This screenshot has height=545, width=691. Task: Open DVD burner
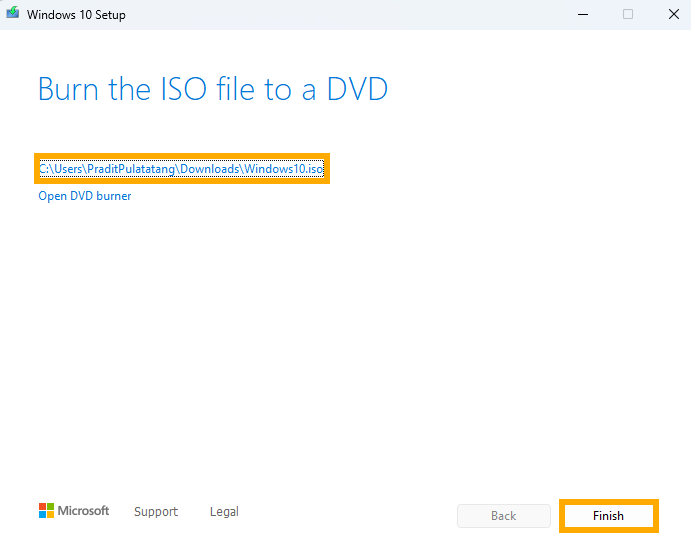pyautogui.click(x=85, y=196)
